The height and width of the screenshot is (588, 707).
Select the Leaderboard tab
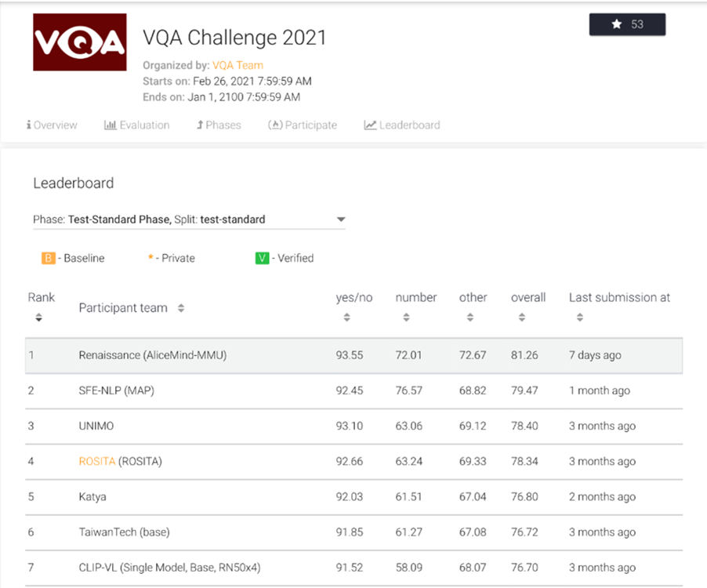(402, 125)
